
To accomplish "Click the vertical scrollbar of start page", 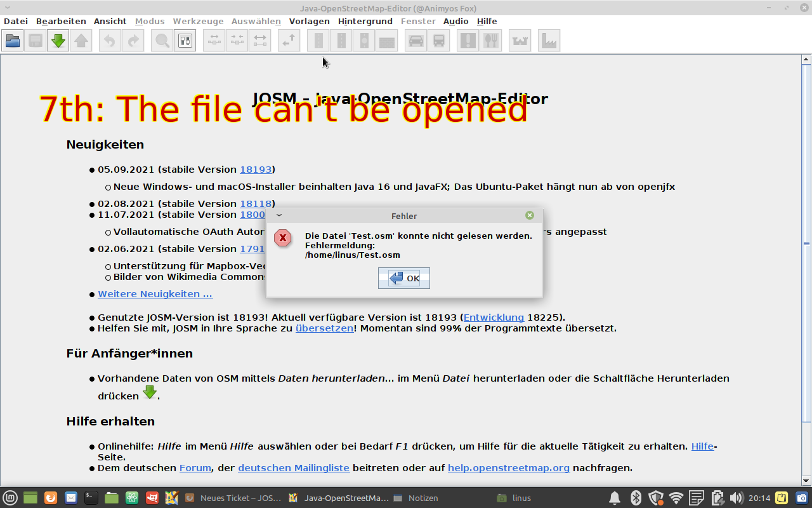I will tap(806, 244).
